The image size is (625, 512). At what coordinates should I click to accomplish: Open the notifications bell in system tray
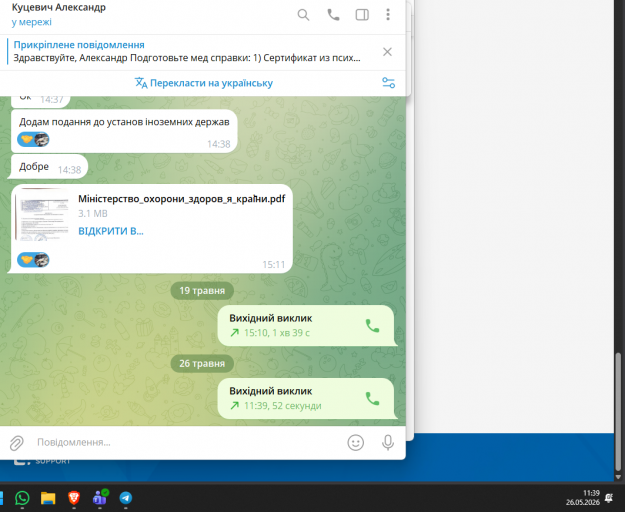[x=609, y=498]
